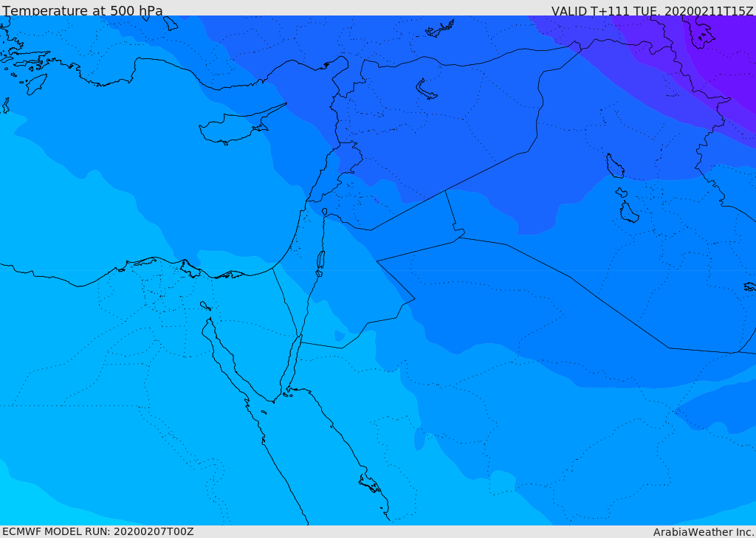Click the Dead Sea outline on the map
This screenshot has width=756, height=538.
click(320, 263)
